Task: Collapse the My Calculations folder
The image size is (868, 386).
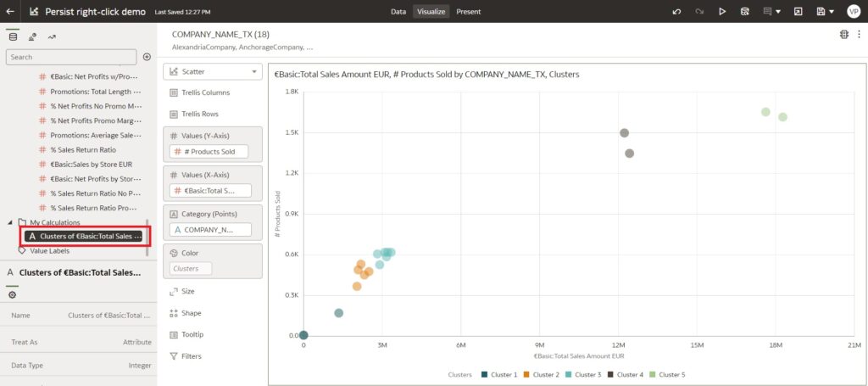Action: pyautogui.click(x=11, y=222)
